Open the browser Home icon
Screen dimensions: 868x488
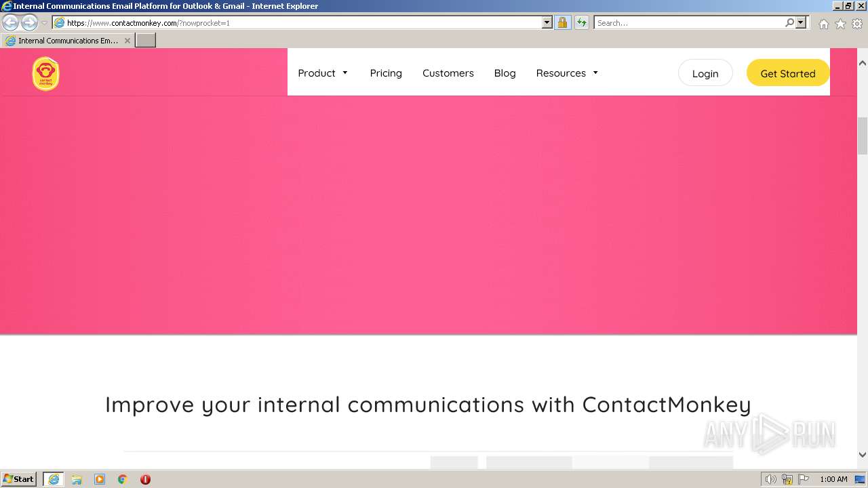pyautogui.click(x=823, y=24)
